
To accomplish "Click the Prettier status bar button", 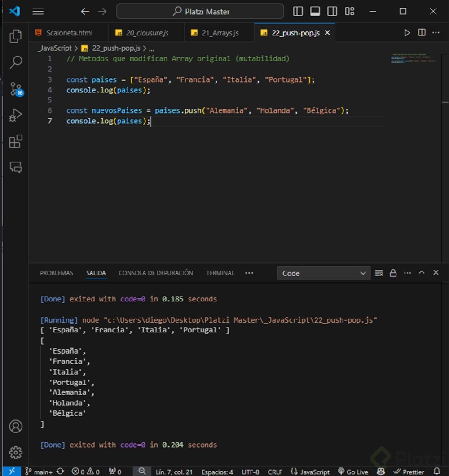I will [x=409, y=472].
